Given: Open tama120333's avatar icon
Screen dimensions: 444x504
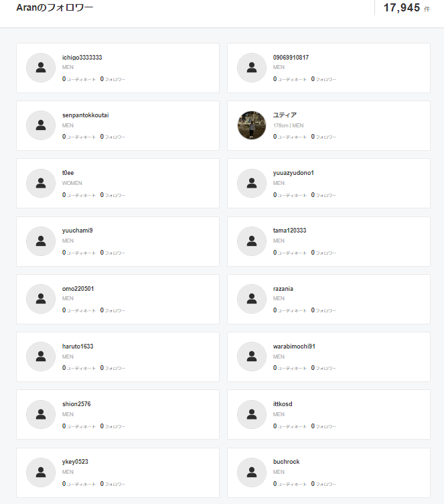Looking at the screenshot, I should (252, 241).
